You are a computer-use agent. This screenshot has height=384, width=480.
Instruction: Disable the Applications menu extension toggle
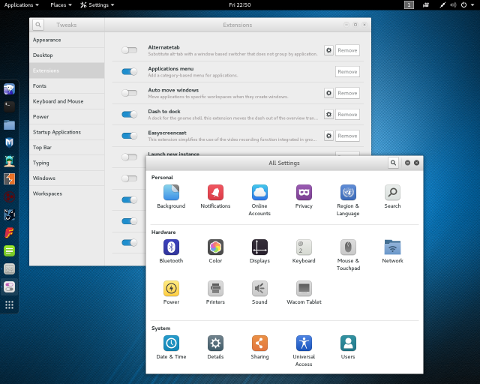[x=129, y=72]
